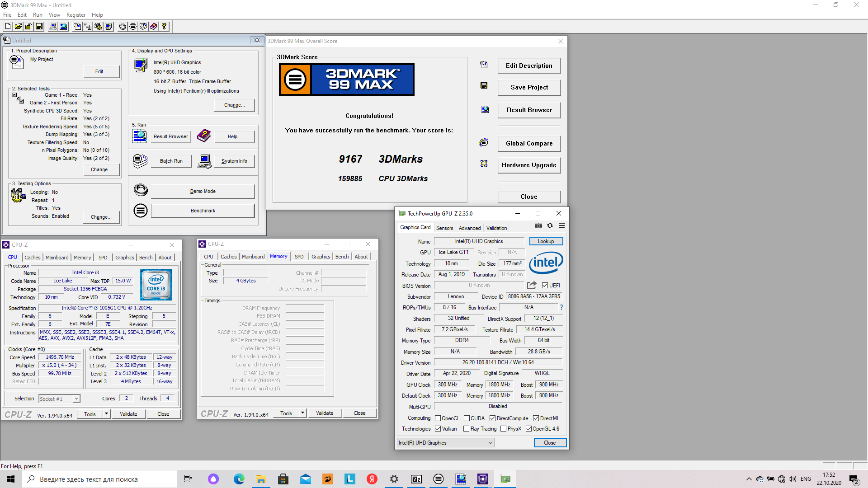This screenshot has height=488, width=868.
Task: Click the Bus Interface question mark in GPU-Z
Action: (x=561, y=307)
